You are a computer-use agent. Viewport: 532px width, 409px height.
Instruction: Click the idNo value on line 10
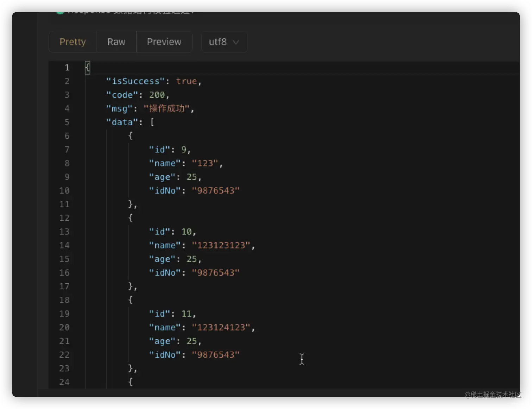point(215,191)
